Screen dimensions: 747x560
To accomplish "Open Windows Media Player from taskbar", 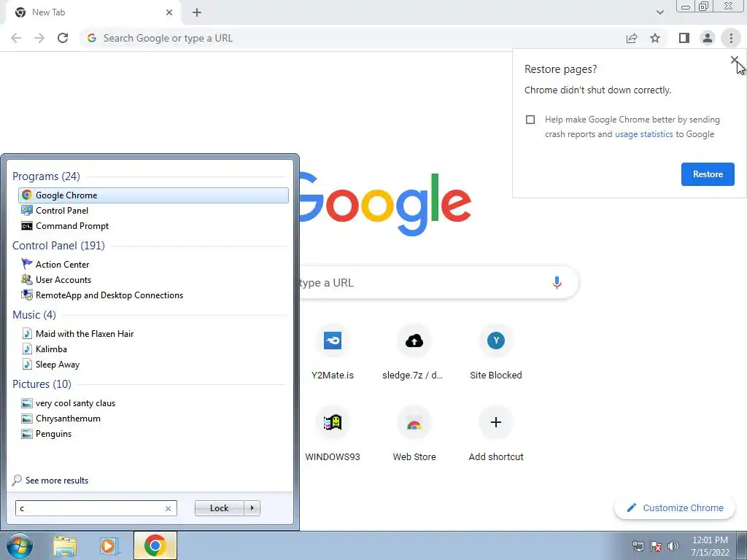I will [108, 545].
